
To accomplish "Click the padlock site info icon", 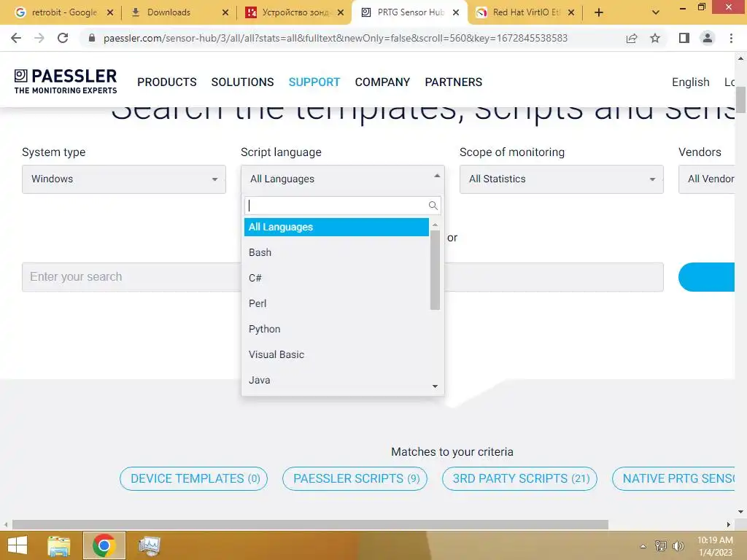I will tap(92, 38).
